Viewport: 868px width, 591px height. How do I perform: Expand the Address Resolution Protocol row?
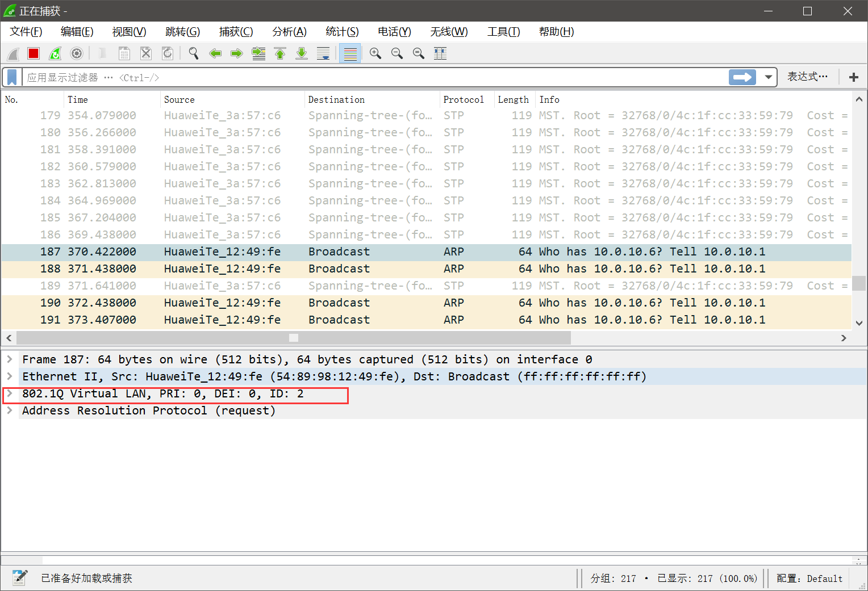tap(10, 410)
